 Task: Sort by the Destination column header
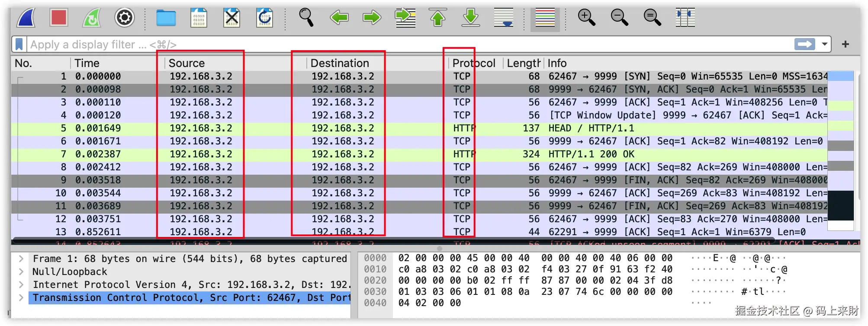click(378, 63)
